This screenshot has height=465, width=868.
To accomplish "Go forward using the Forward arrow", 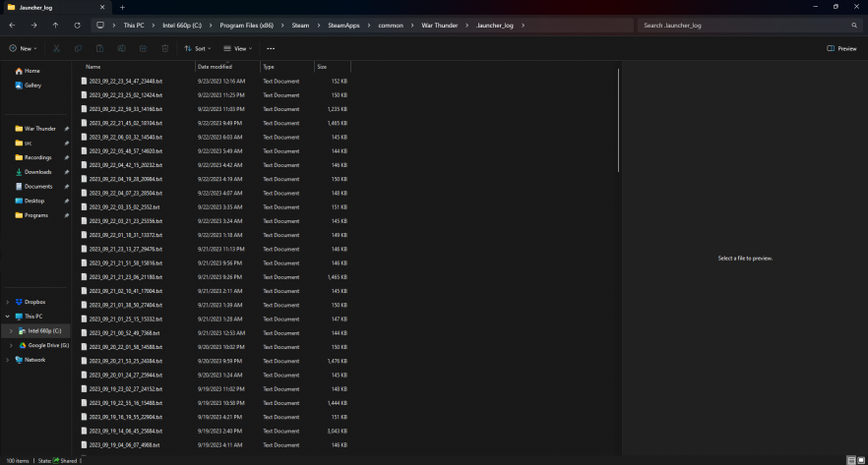I will click(33, 26).
